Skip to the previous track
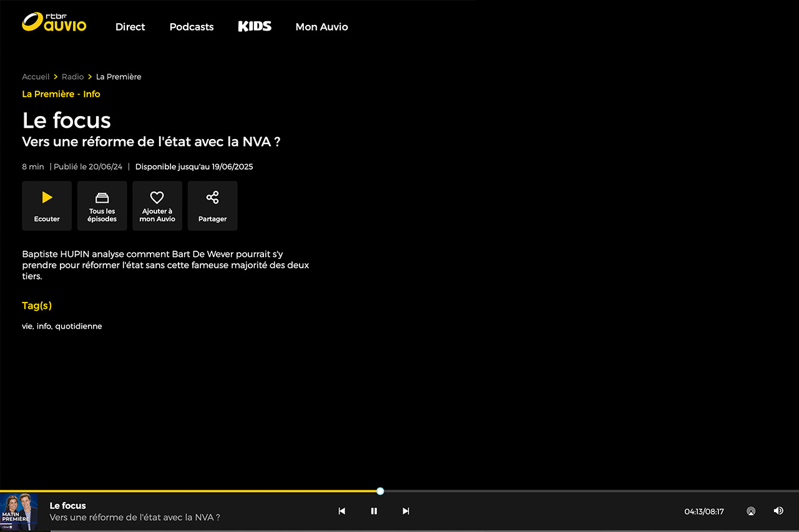This screenshot has height=532, width=799. tap(342, 511)
